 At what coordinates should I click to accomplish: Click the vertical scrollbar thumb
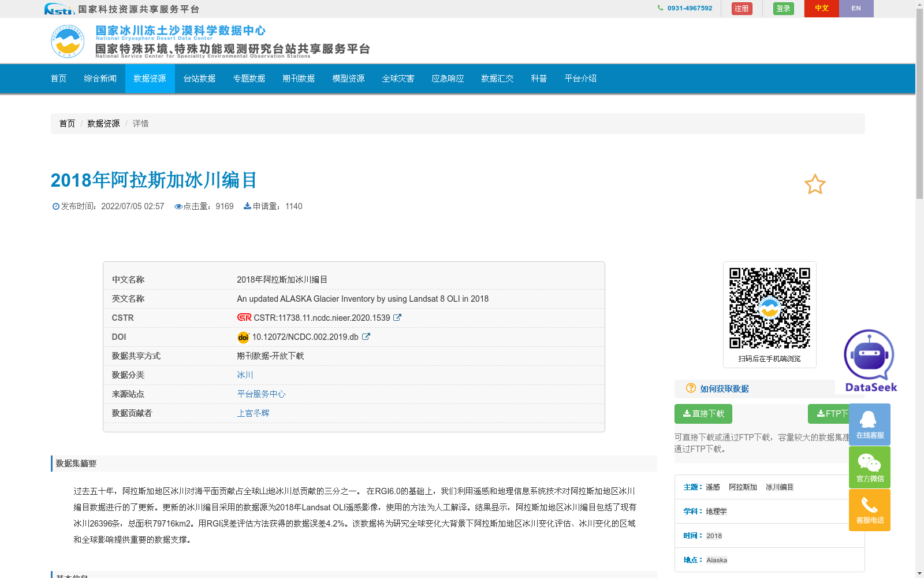coord(919,103)
